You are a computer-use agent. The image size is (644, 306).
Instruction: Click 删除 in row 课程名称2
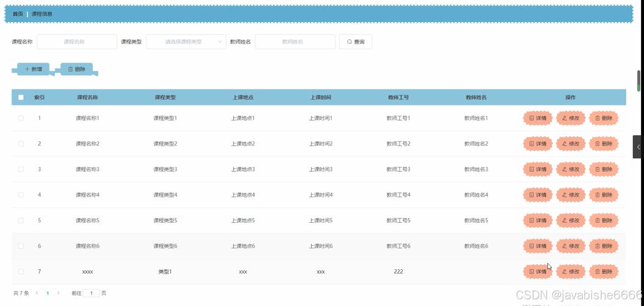point(604,144)
